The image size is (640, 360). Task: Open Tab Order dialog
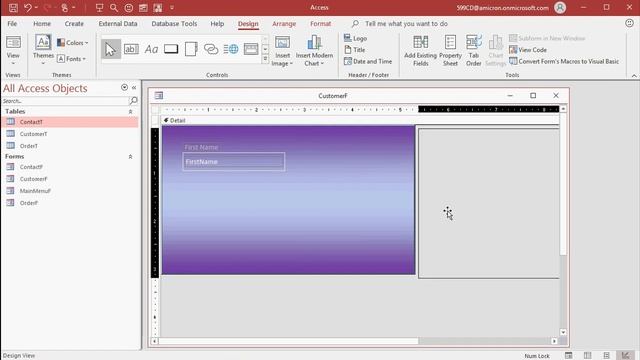(x=473, y=51)
